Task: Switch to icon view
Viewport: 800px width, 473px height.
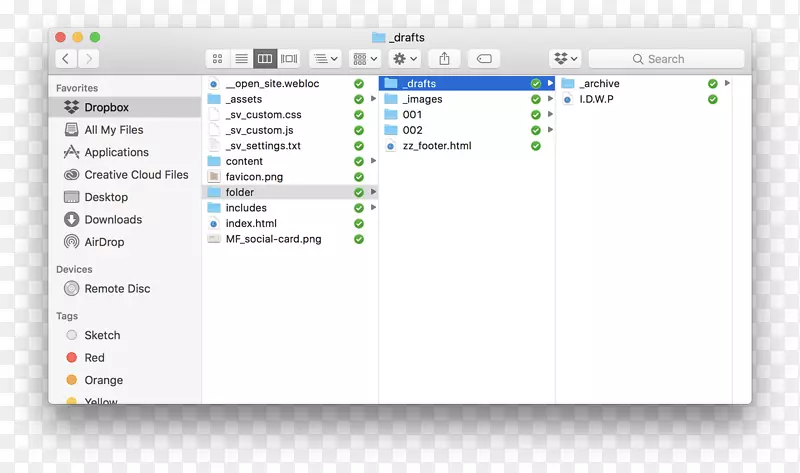Action: tap(217, 59)
